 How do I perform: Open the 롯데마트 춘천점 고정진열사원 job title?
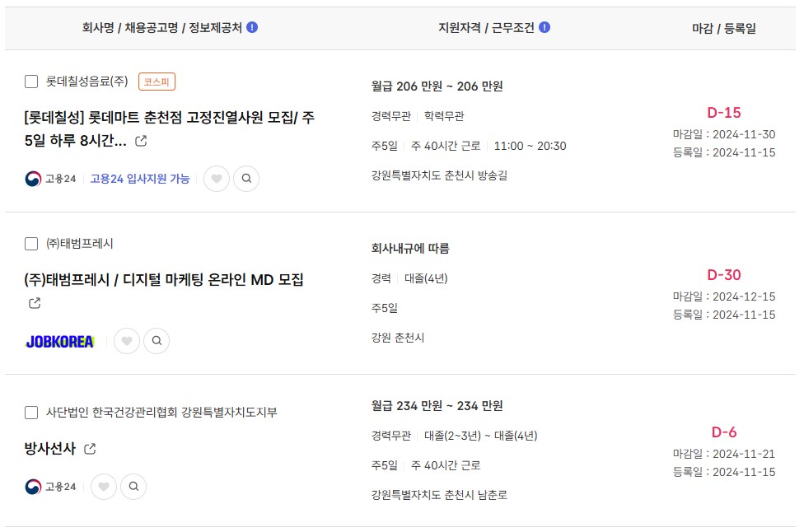169,128
